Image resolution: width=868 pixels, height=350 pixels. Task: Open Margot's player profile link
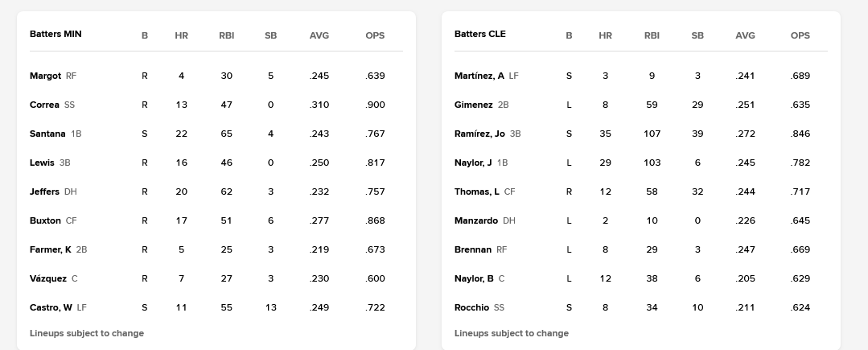coord(45,76)
